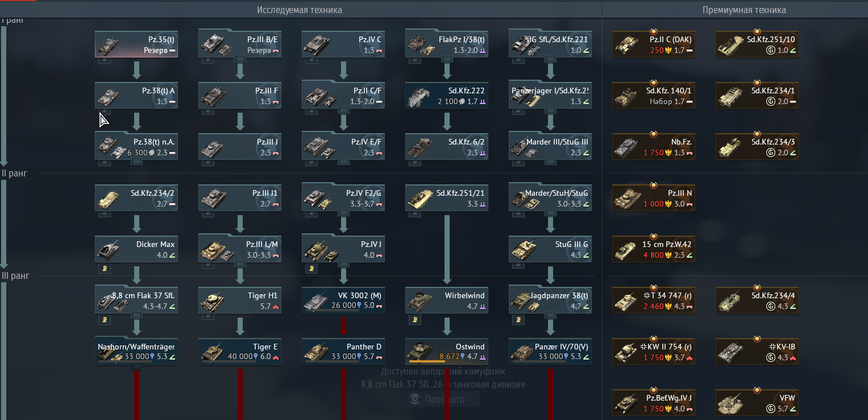Screen dimensions: 868x420
Task: Click the golden badge icon beneath Wirbelwind
Action: (x=416, y=320)
